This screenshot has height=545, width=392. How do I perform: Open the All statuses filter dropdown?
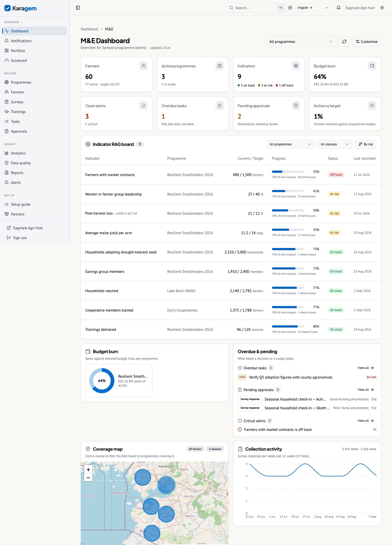335,144
